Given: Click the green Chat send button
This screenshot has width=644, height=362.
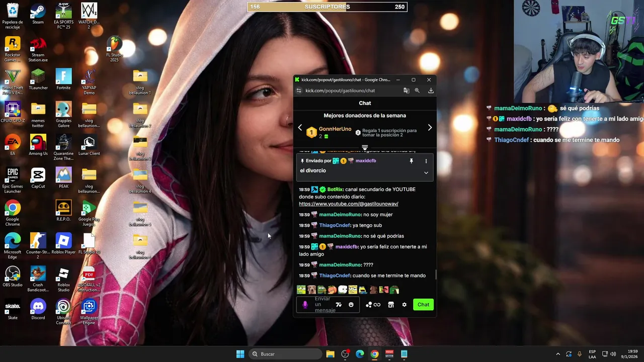Looking at the screenshot, I should pyautogui.click(x=423, y=305).
